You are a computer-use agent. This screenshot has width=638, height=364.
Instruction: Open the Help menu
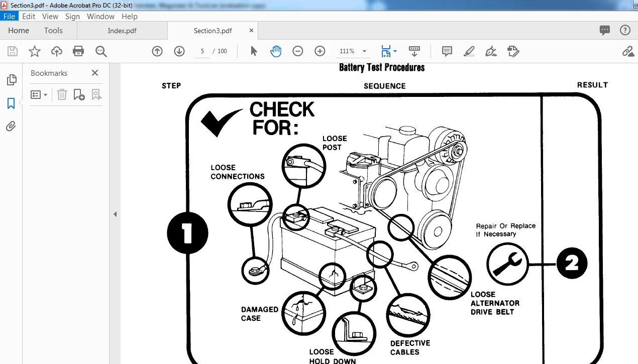[x=129, y=16]
